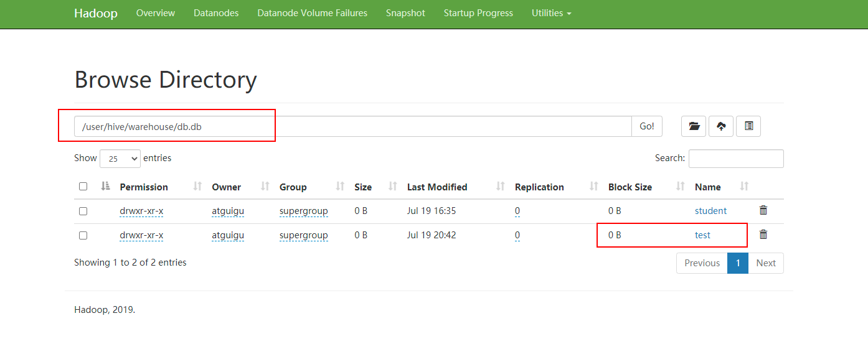Sort table by Owner column arrows
Screen dimensions: 868x349
[265, 186]
